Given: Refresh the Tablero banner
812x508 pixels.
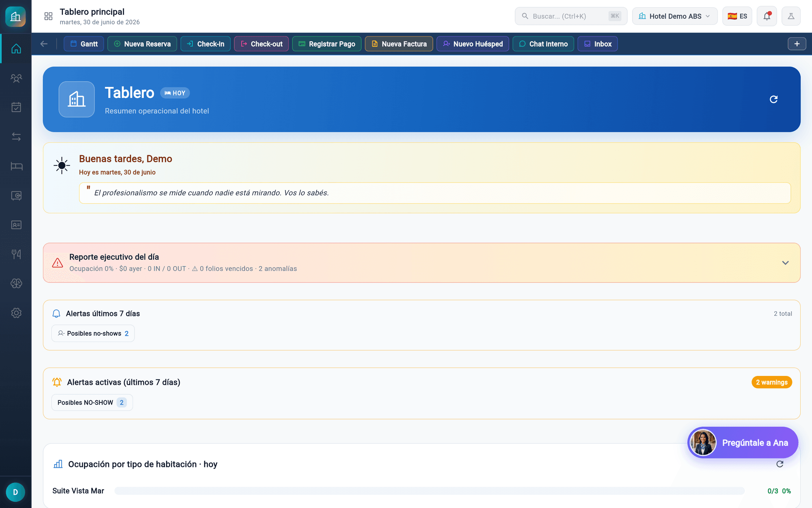Looking at the screenshot, I should (774, 99).
